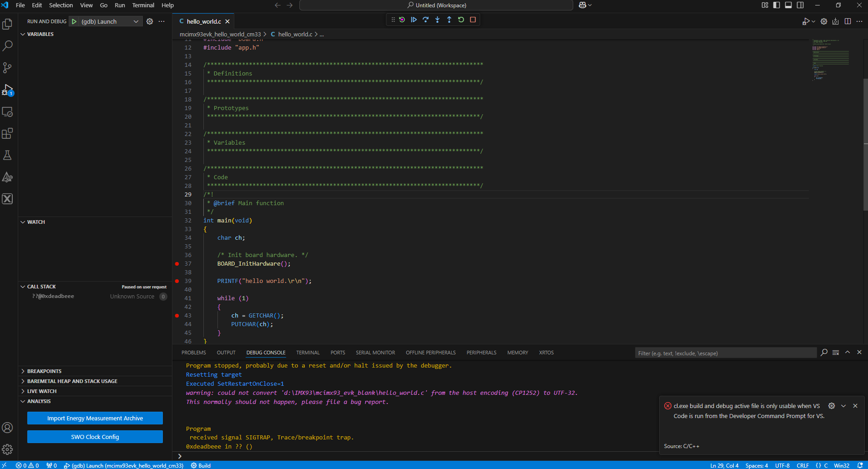Click Import Energy Measurement Archive button

click(x=95, y=418)
